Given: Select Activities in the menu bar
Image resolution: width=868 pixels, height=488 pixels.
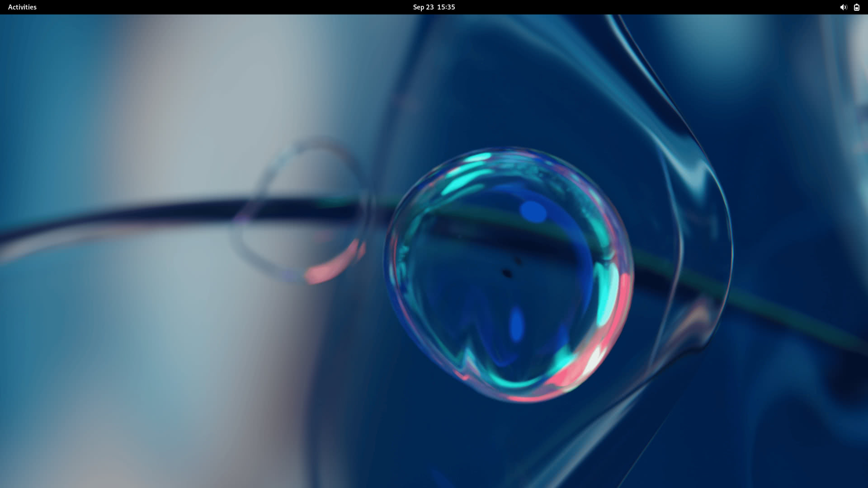Looking at the screenshot, I should point(21,7).
